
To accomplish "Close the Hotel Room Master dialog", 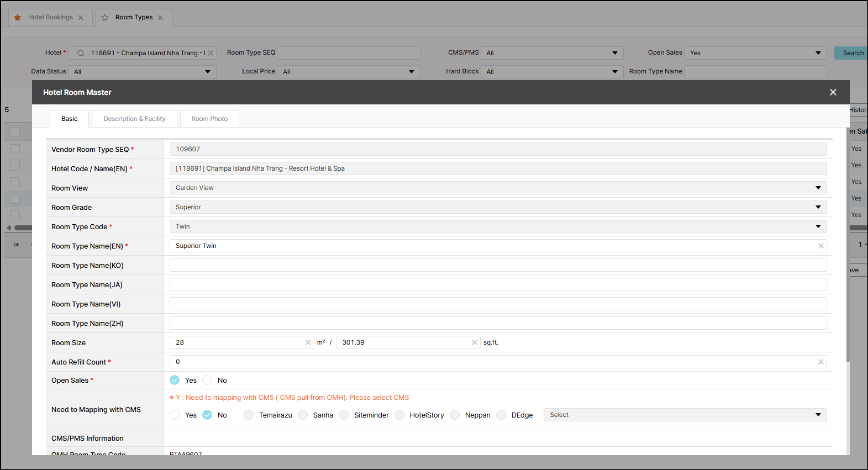I will (833, 92).
